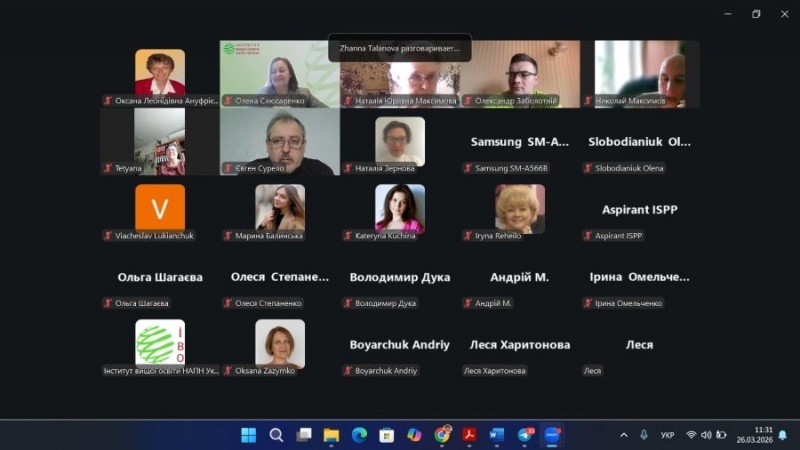Open Google Chrome from the taskbar
The image size is (800, 450).
point(442,435)
